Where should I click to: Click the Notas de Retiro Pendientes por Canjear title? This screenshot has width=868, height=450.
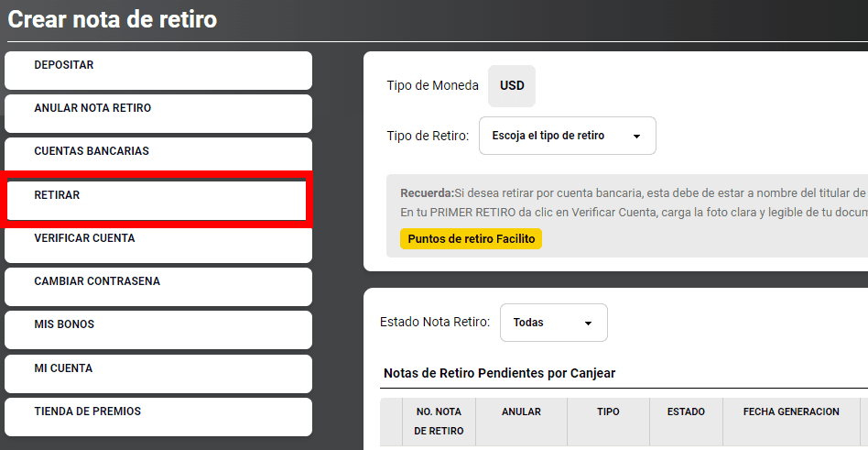click(x=499, y=373)
